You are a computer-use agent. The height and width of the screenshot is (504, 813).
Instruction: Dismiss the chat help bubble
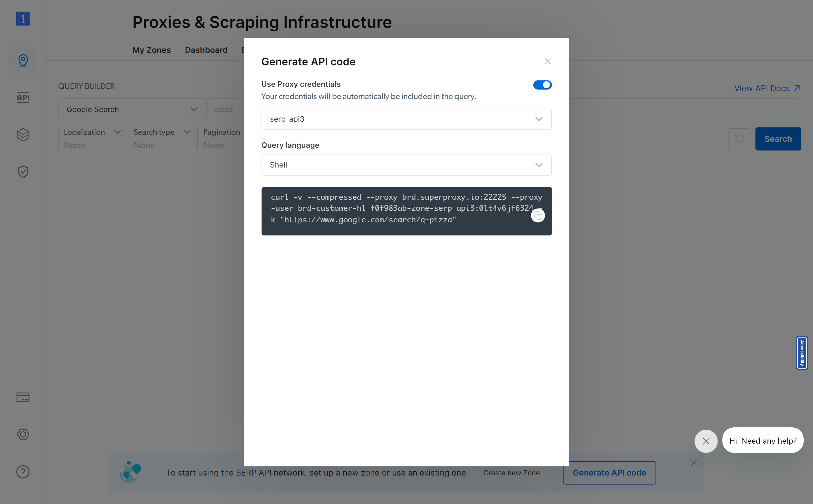tap(705, 441)
